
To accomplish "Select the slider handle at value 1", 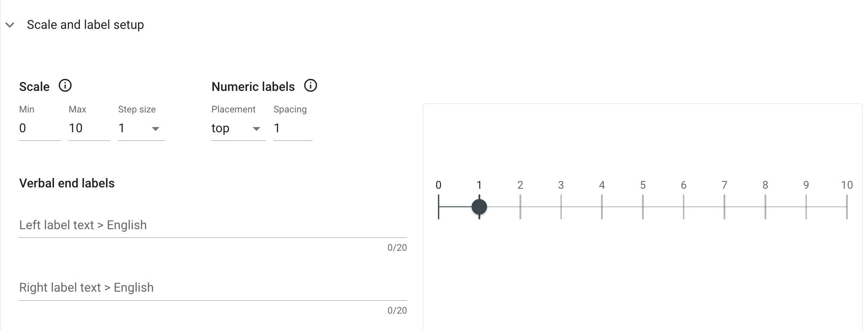I will coord(479,207).
